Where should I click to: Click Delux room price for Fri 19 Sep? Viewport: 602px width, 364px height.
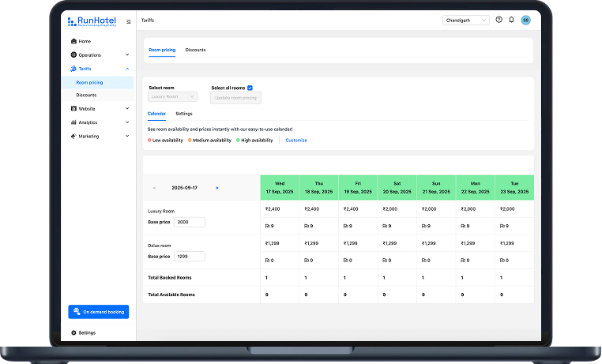pyautogui.click(x=351, y=243)
